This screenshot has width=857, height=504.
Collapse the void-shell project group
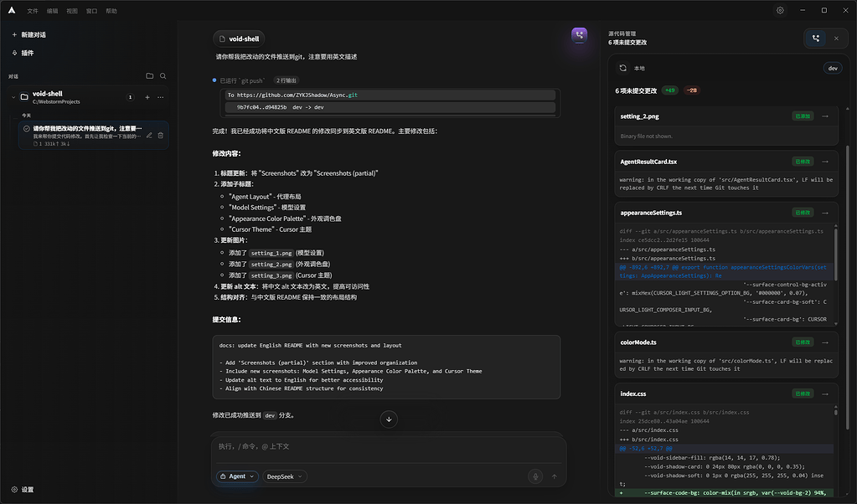click(x=13, y=97)
